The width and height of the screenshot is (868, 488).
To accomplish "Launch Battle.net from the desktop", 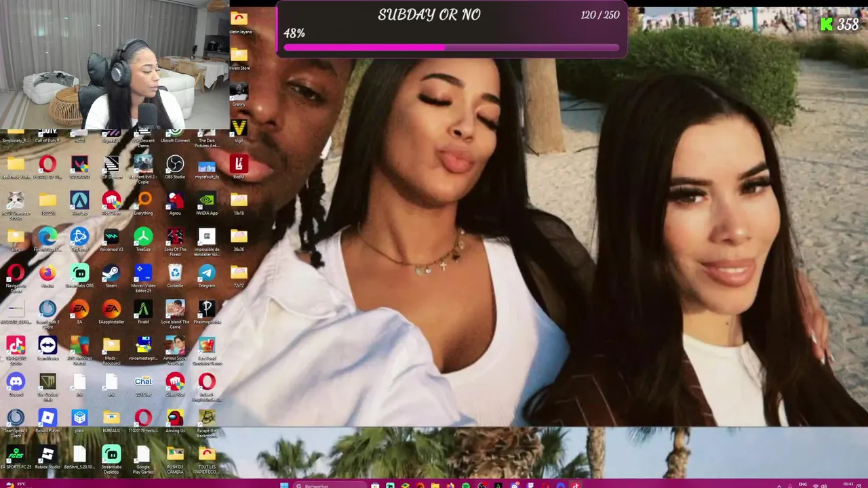I will click(x=79, y=240).
